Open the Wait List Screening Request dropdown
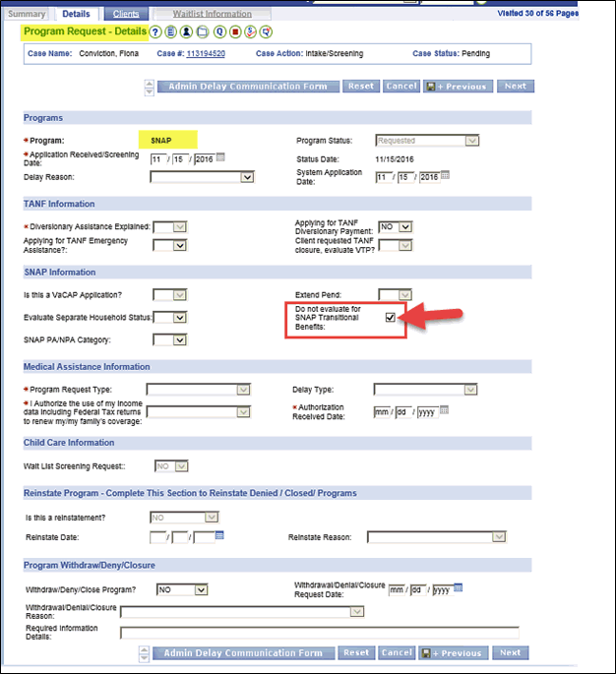This screenshot has width=616, height=674. tap(171, 466)
